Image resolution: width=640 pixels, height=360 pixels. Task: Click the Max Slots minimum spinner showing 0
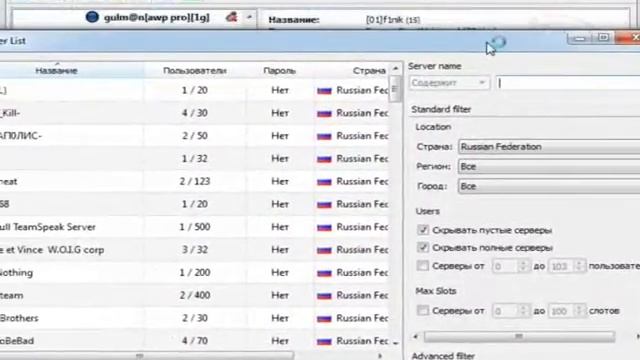click(510, 311)
